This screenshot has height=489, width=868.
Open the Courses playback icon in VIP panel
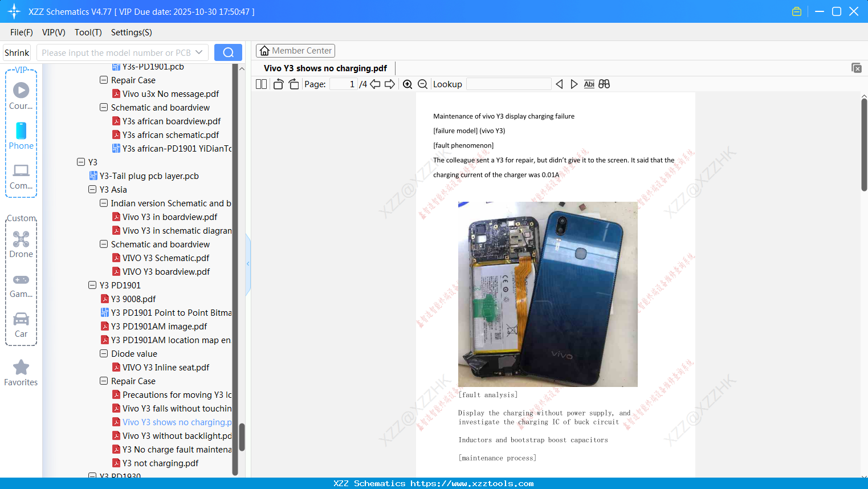21,90
